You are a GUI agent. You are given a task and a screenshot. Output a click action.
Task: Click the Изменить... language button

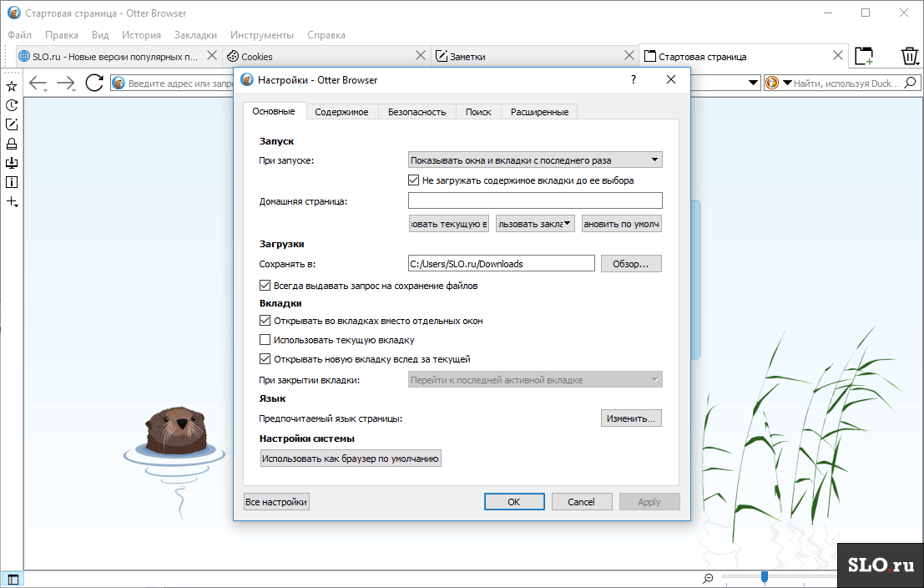631,418
